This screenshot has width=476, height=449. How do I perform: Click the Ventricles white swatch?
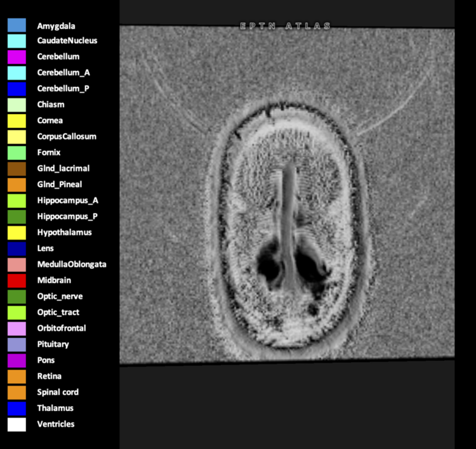pos(17,424)
